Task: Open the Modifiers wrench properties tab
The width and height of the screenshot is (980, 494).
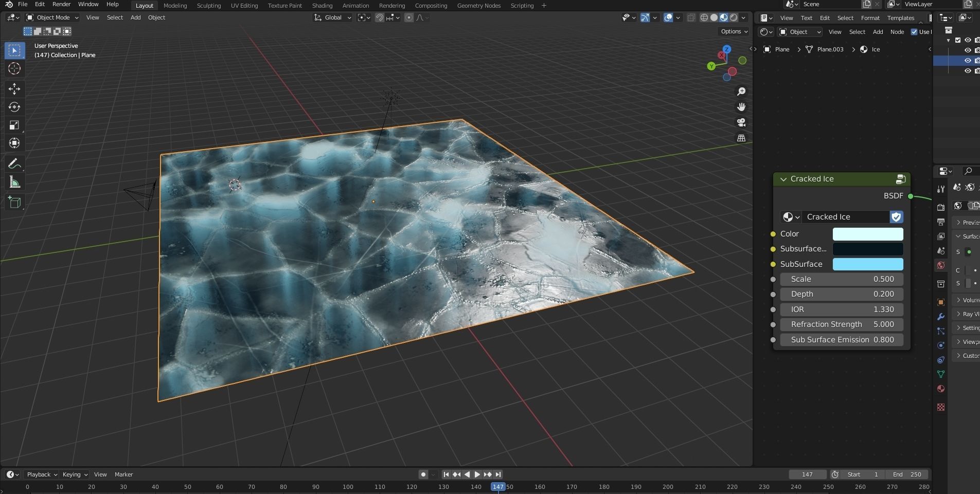Action: pyautogui.click(x=941, y=317)
